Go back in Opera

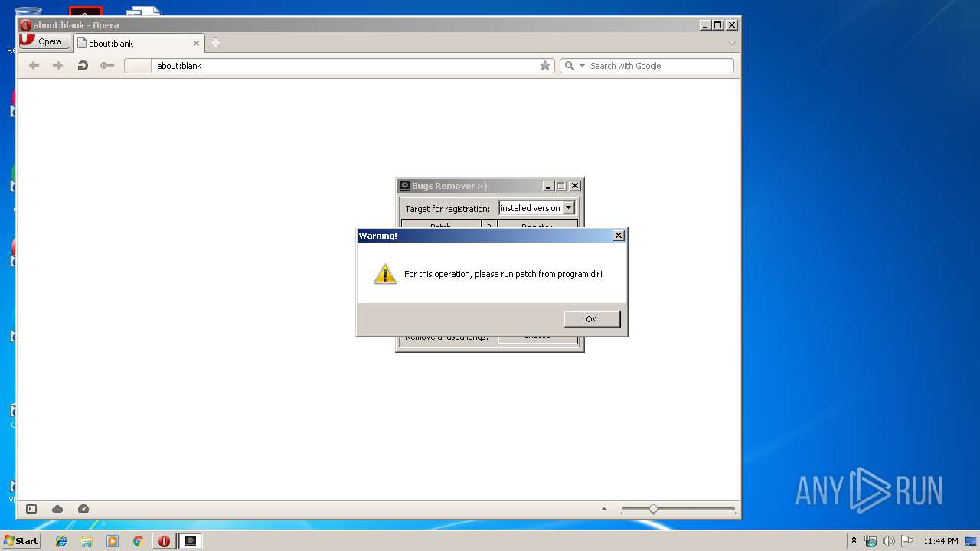[34, 66]
